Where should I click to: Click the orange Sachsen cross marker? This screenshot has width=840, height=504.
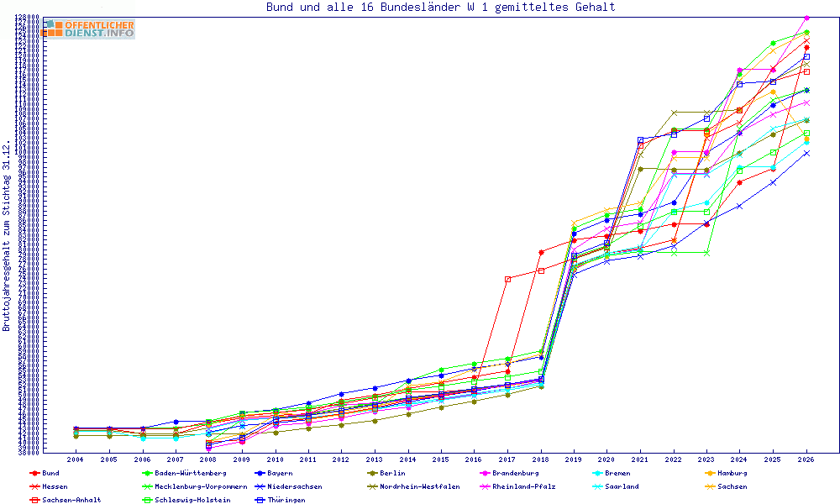pyautogui.click(x=710, y=487)
